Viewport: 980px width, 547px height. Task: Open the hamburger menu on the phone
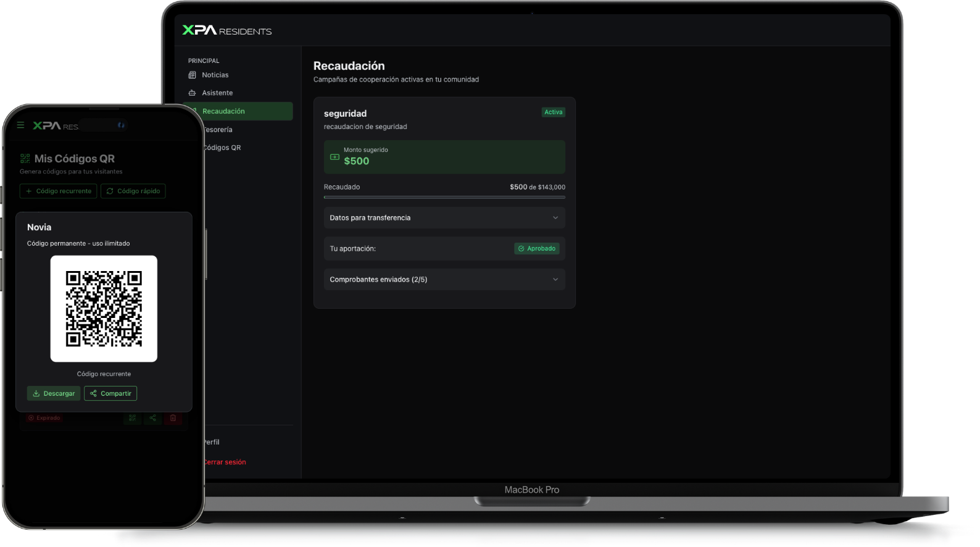pos(20,125)
